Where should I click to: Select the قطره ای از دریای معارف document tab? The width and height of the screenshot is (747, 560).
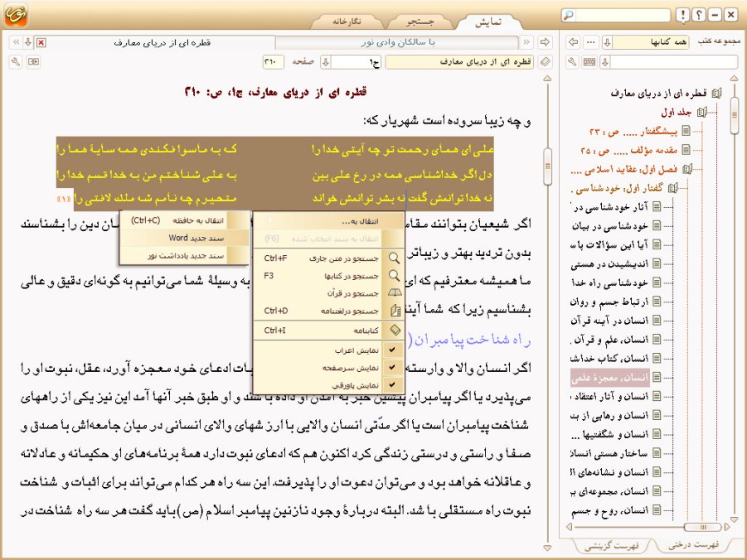coord(162,42)
